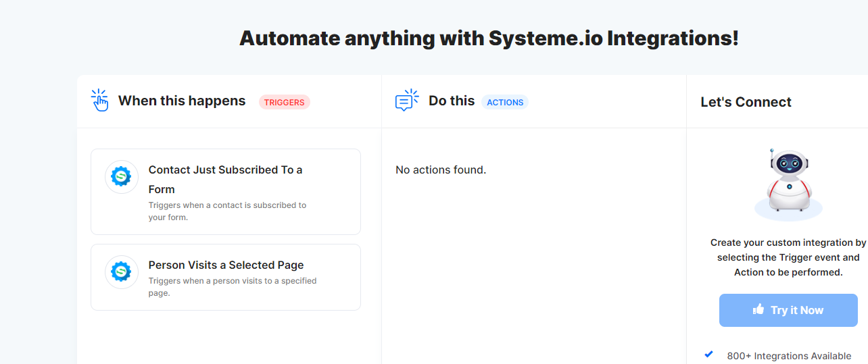This screenshot has width=868, height=364.
Task: Click Automate anything with Systeme.io Integrations headline
Action: click(x=489, y=38)
